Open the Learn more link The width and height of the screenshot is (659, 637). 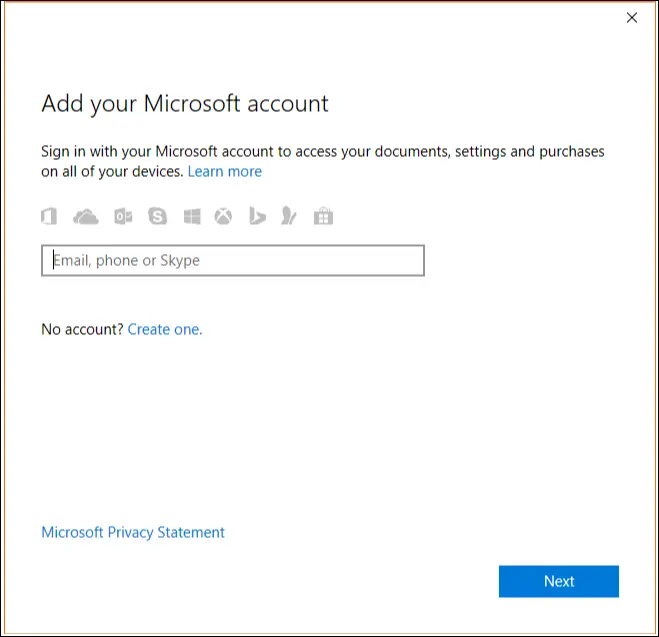225,171
